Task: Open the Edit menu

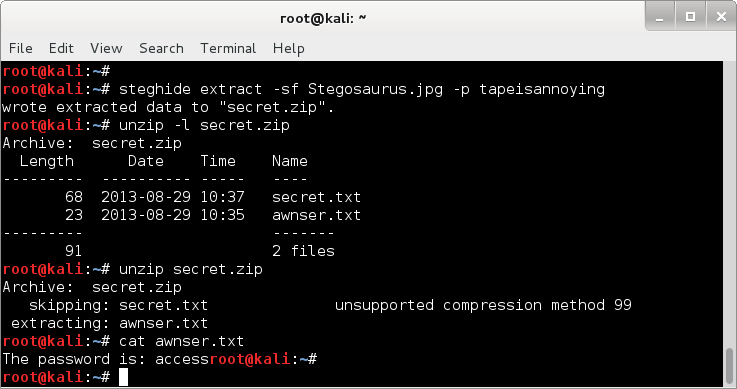Action: click(61, 48)
